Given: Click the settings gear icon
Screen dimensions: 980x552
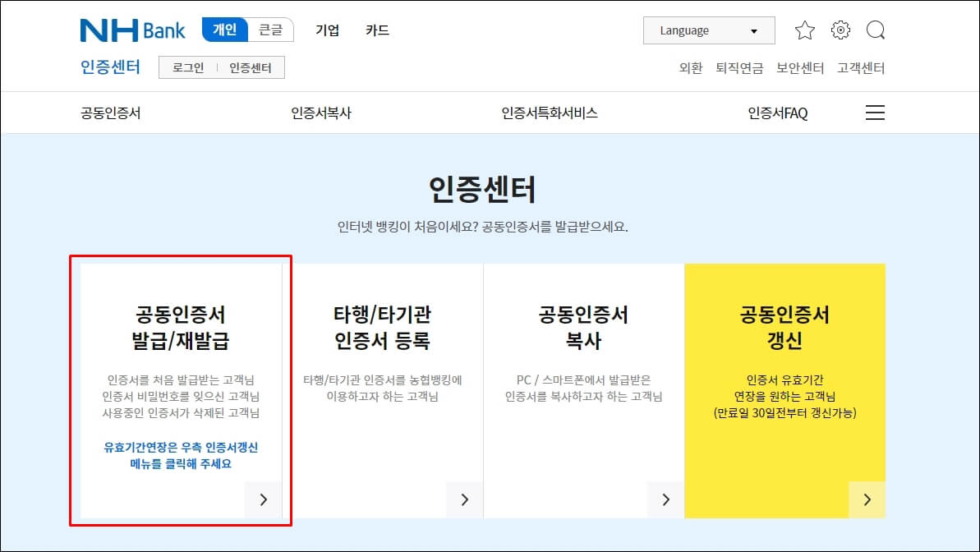Looking at the screenshot, I should 840,30.
